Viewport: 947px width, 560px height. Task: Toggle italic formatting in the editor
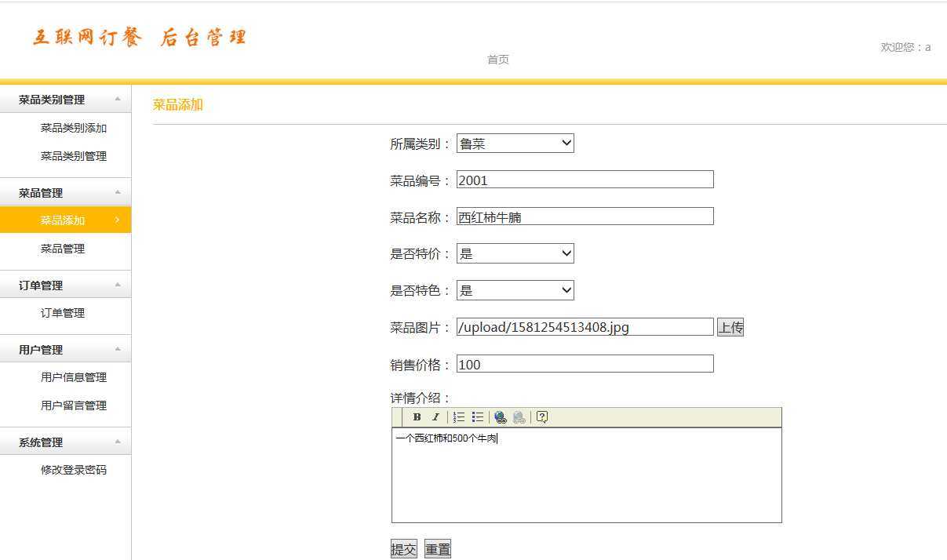pyautogui.click(x=435, y=417)
